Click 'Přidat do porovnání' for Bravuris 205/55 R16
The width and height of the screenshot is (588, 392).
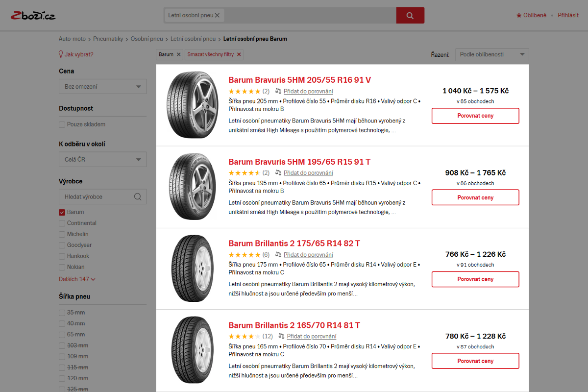308,91
